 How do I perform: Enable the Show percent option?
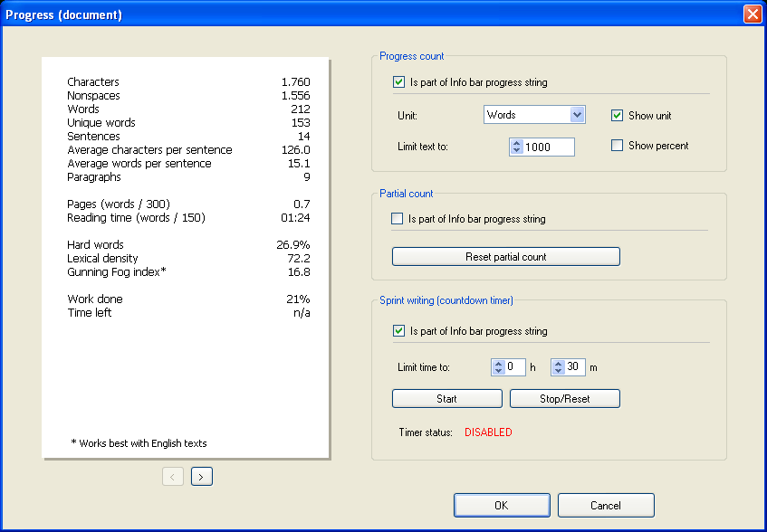click(x=617, y=145)
